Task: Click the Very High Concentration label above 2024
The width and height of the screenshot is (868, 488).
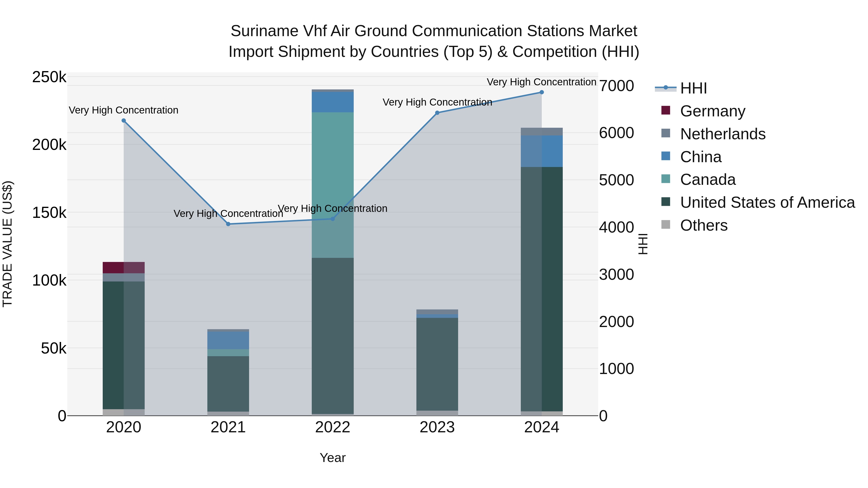Action: (542, 82)
